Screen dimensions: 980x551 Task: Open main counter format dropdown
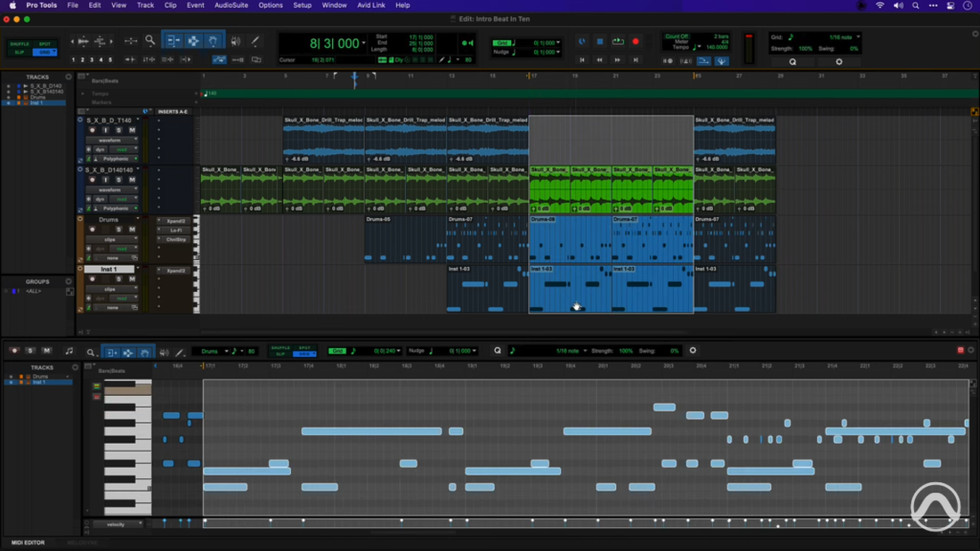tap(364, 43)
